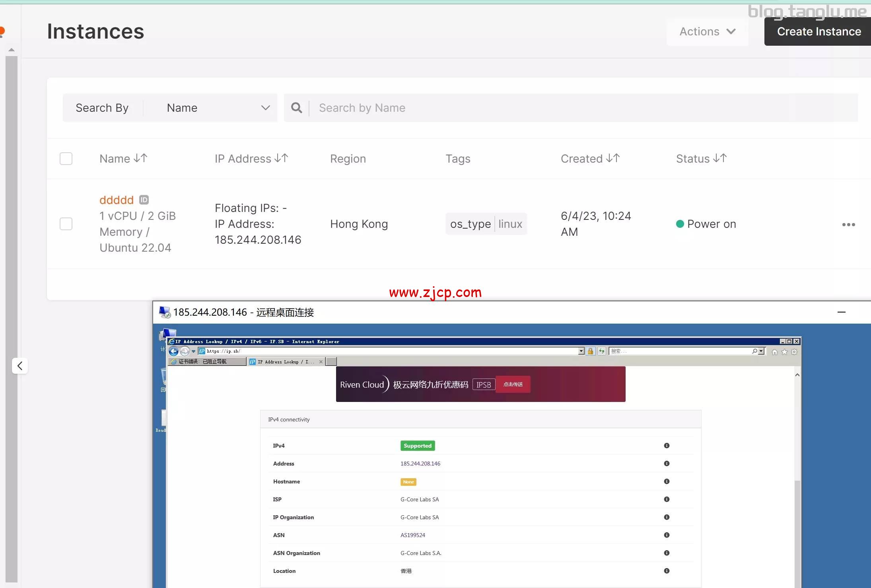Click the Create Instance button
This screenshot has width=871, height=588.
point(819,31)
